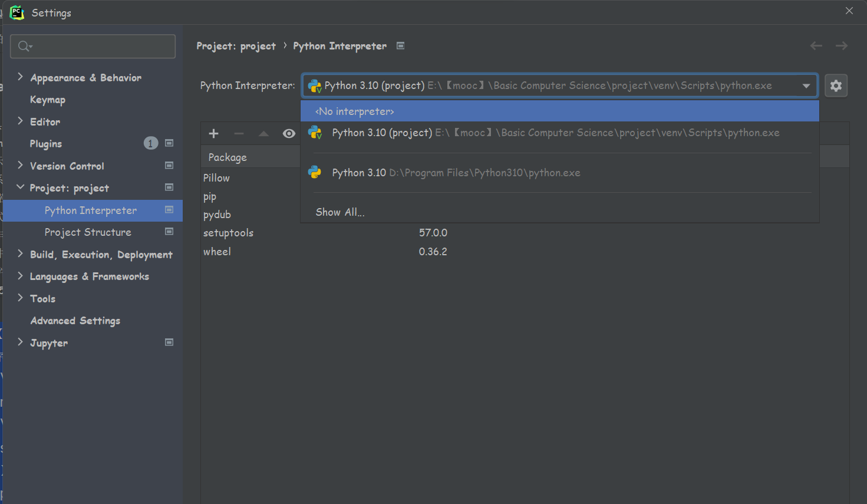Choose Show All... in interpreter list

560,212
